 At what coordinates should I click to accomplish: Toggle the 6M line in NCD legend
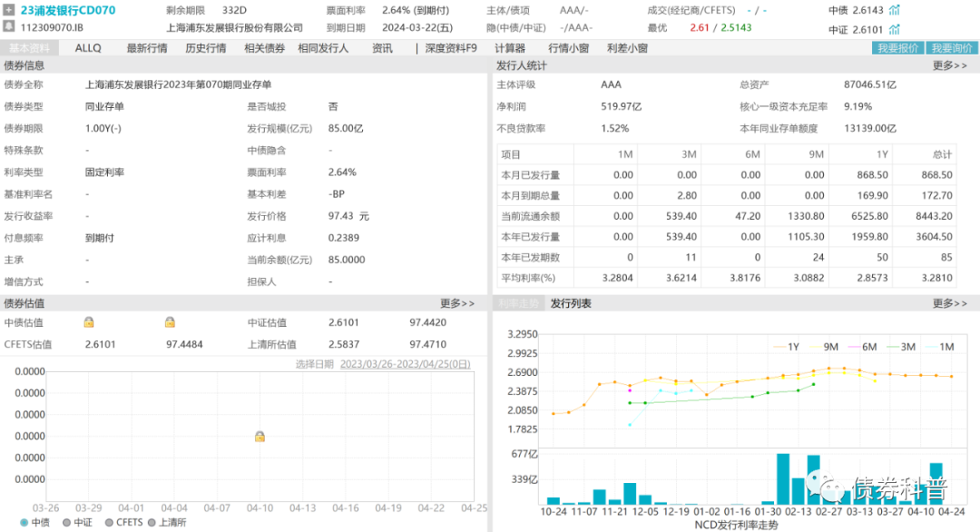coord(863,347)
